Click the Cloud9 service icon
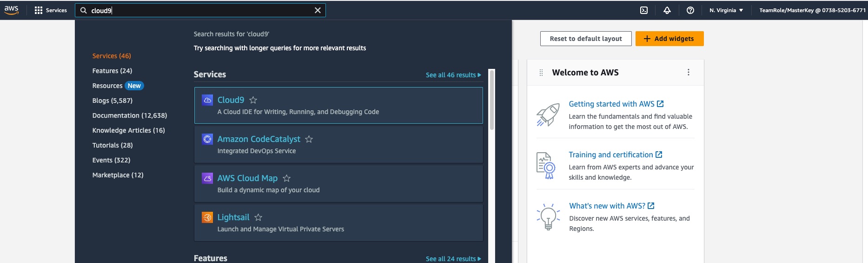 tap(207, 100)
